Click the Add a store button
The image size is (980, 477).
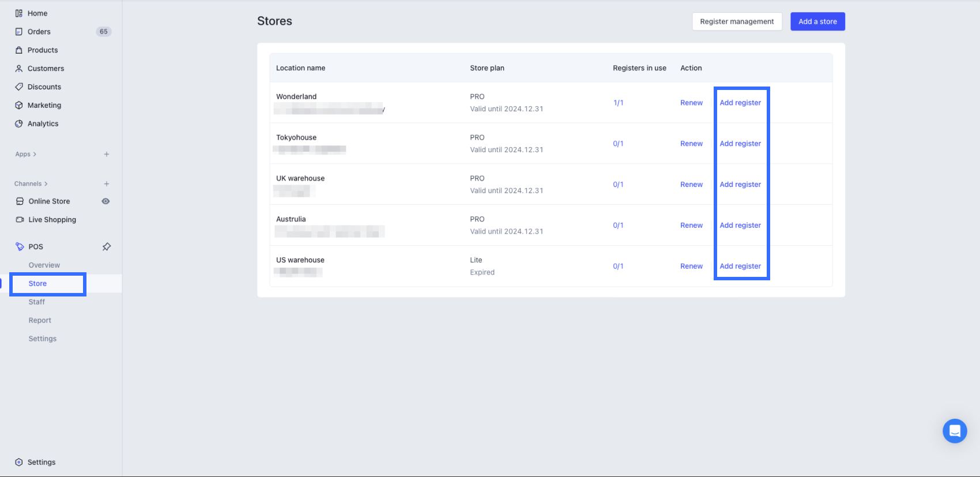[x=817, y=22]
